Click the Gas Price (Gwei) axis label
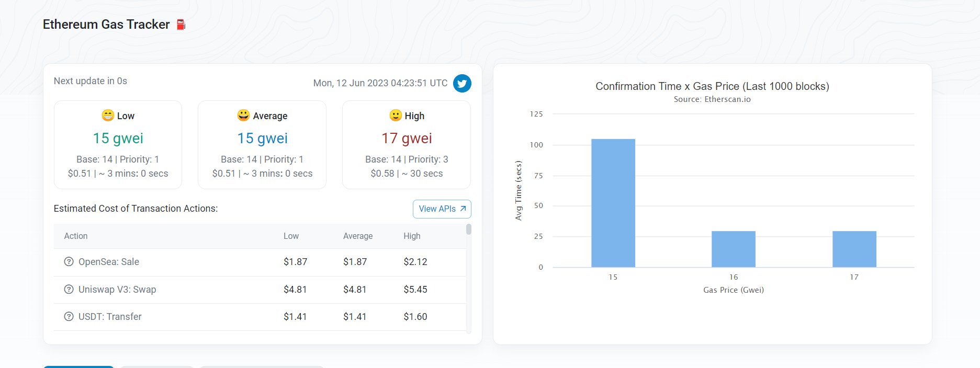This screenshot has height=368, width=980. click(x=734, y=290)
